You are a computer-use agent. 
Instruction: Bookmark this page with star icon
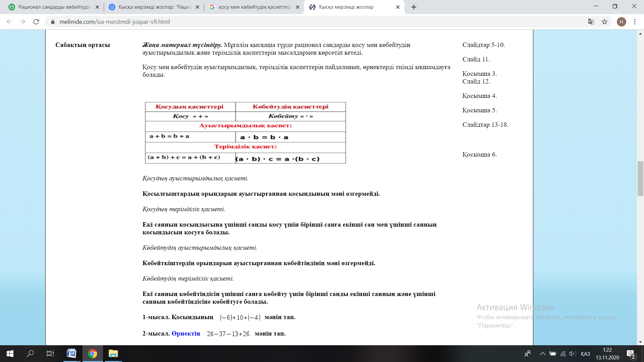[604, 22]
